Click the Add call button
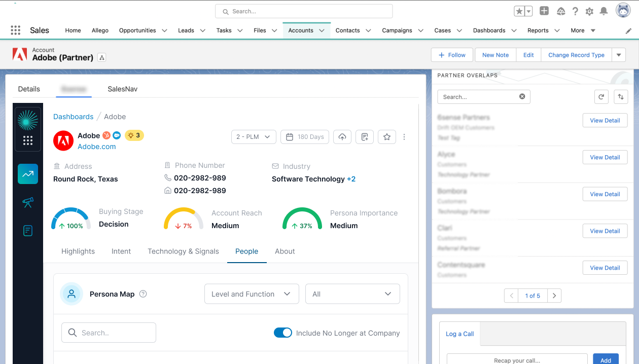Screen dimensions: 639x364 606,360
